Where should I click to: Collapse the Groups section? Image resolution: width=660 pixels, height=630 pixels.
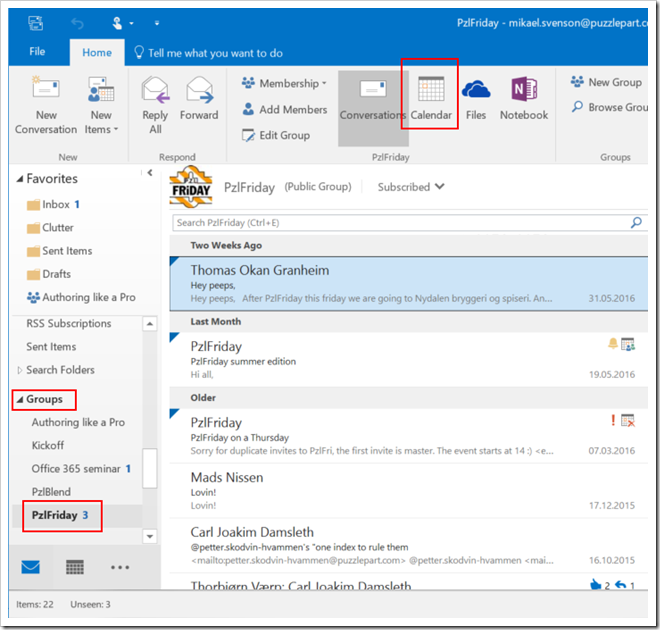tap(20, 399)
